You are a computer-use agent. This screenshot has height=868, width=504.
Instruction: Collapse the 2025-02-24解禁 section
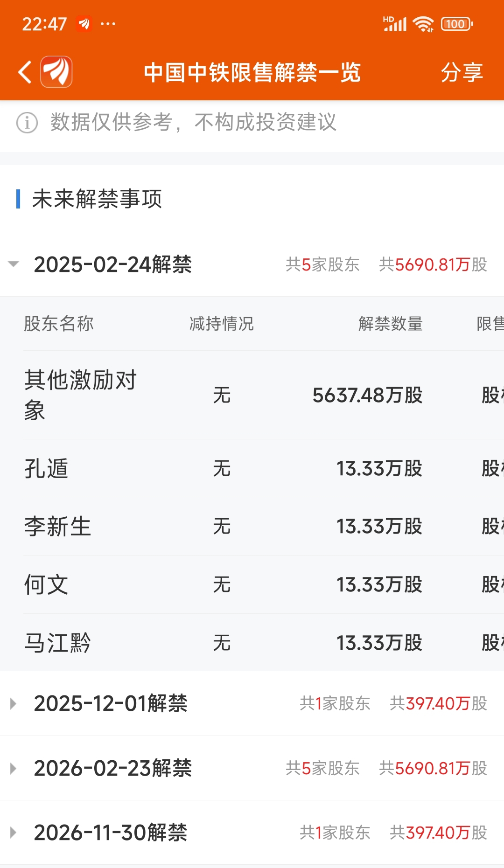(x=252, y=264)
